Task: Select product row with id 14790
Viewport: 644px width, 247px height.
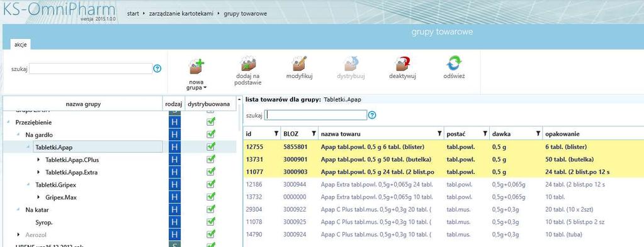Action: click(x=444, y=234)
